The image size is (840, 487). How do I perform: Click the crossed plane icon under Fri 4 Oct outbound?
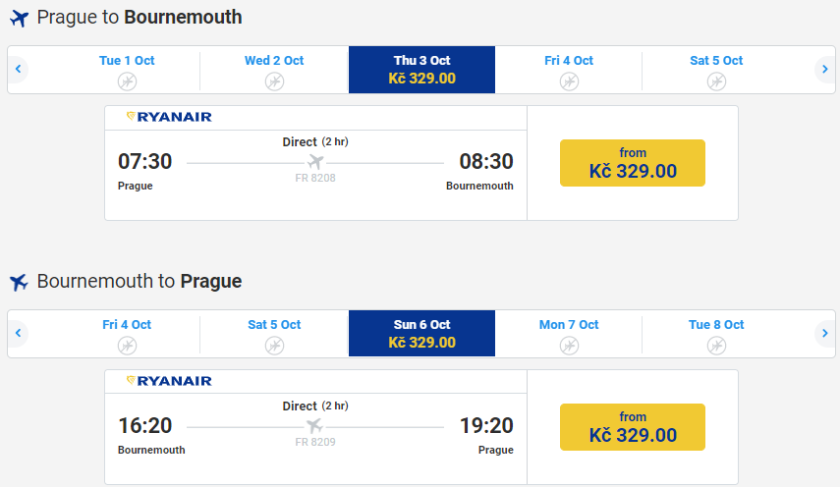(x=569, y=81)
